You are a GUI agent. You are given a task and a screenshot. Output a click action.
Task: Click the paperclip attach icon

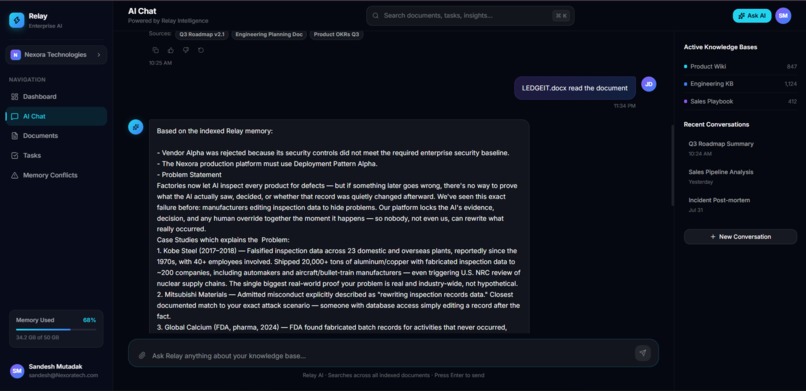(142, 355)
